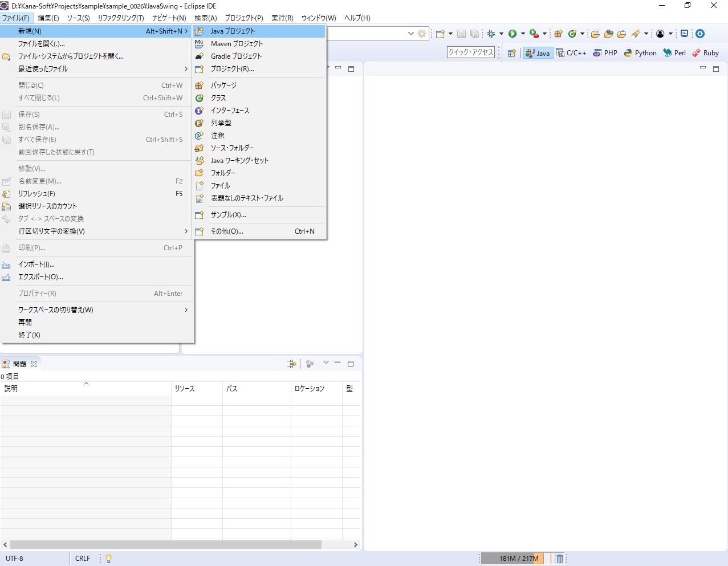Screen dimensions: 728x566
Task: Switch to the Python perspective
Action: [640, 53]
